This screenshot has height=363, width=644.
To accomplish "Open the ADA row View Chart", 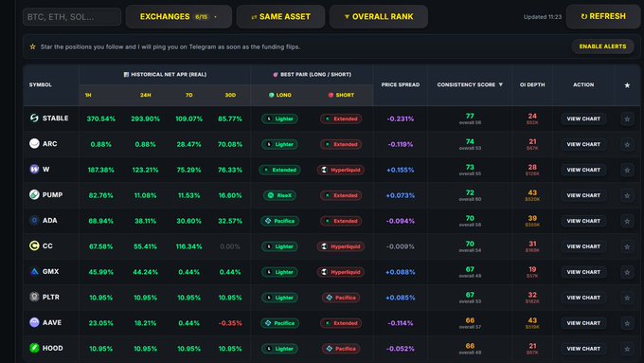I will [x=583, y=221].
